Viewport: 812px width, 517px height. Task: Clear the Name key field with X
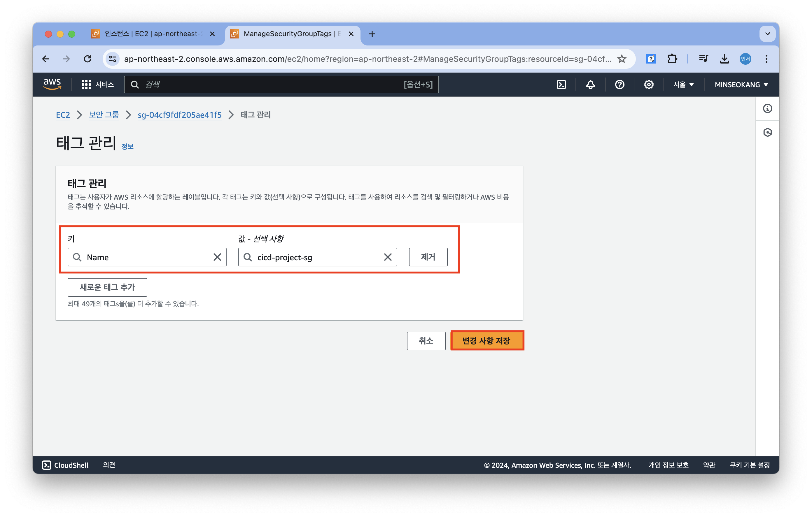tap(217, 257)
